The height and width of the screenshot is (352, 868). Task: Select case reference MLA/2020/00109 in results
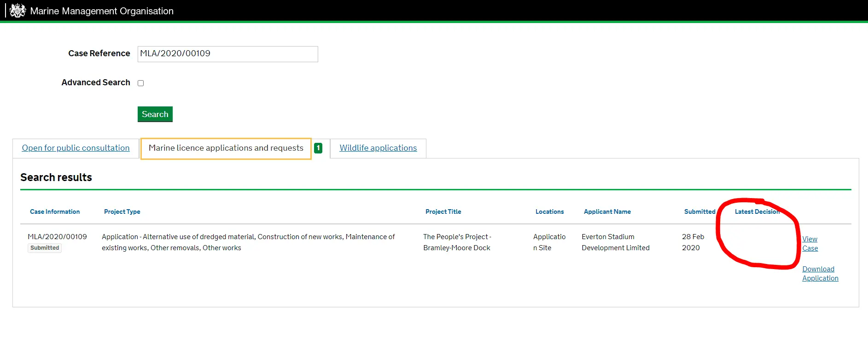57,237
